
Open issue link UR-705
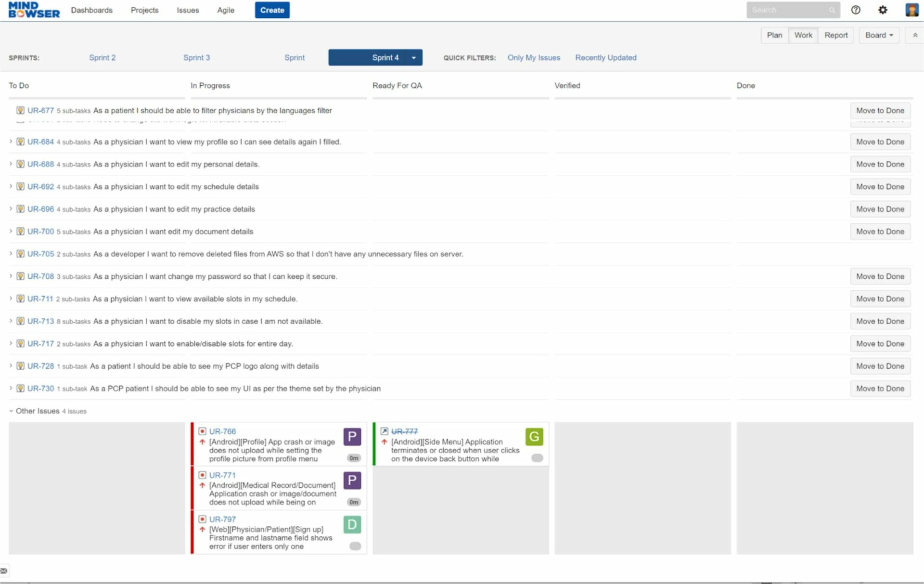click(40, 254)
